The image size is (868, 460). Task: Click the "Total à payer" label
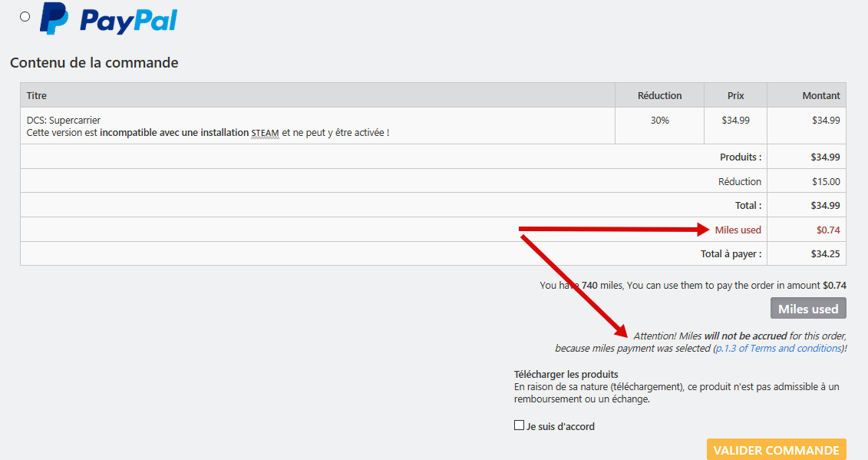click(x=731, y=253)
